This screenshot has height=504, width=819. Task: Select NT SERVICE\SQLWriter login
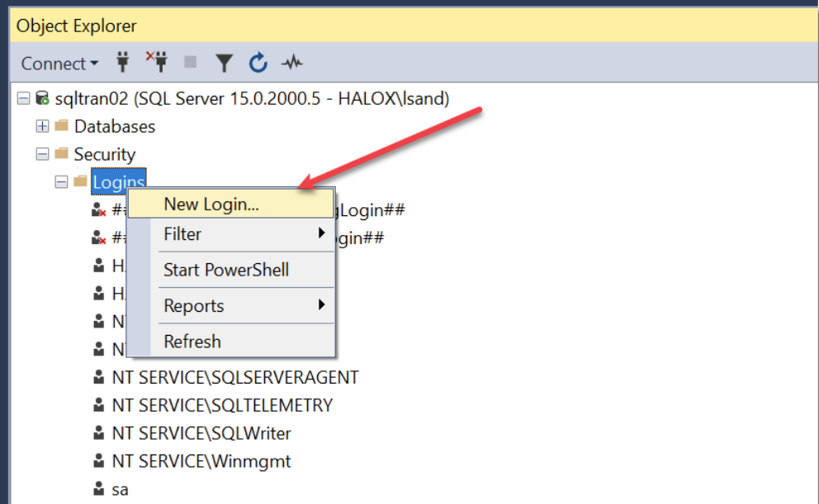click(201, 434)
